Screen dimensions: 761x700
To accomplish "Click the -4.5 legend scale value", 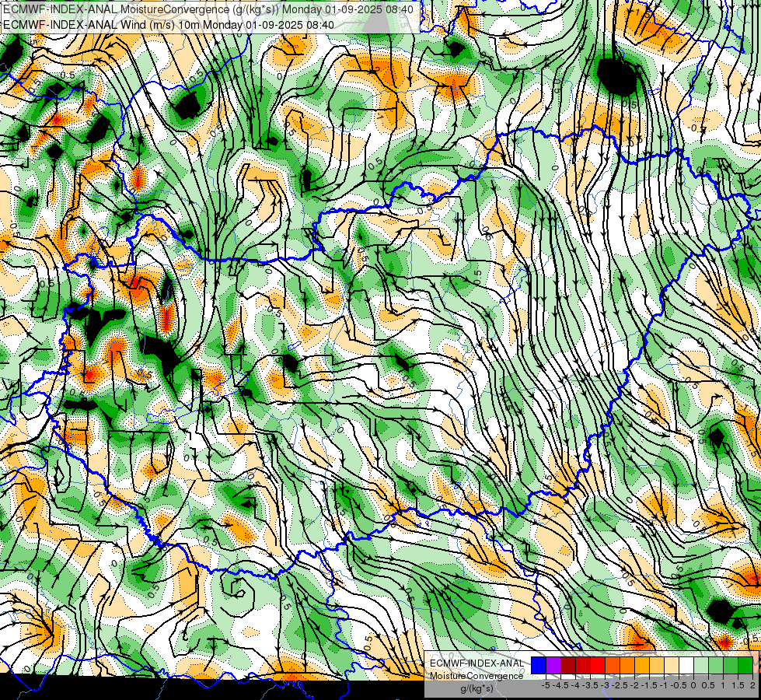I will (x=560, y=685).
